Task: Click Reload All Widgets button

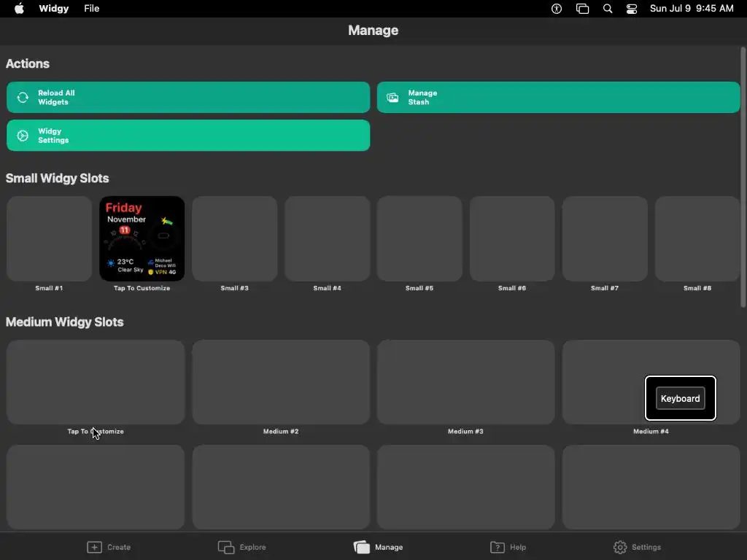Action: click(x=188, y=98)
